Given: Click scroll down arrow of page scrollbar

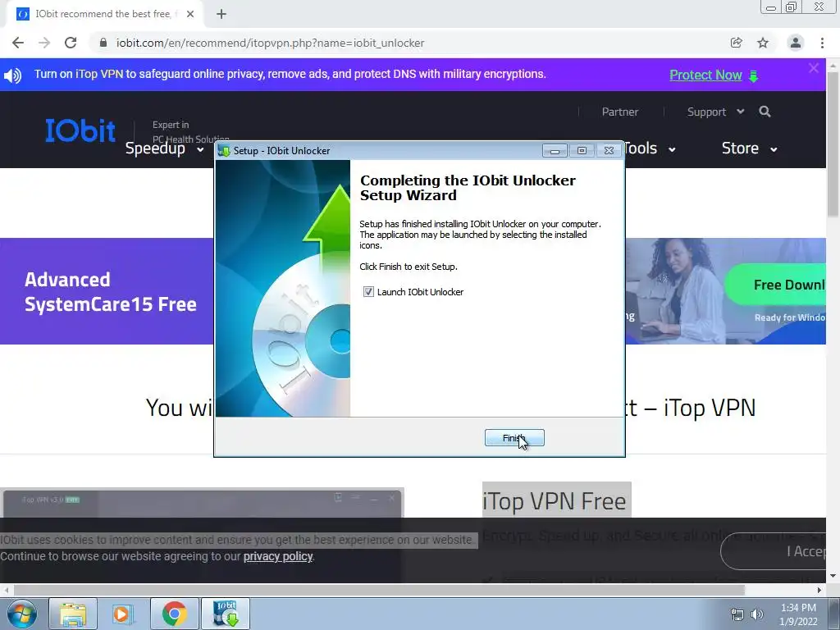Looking at the screenshot, I should pyautogui.click(x=833, y=577).
